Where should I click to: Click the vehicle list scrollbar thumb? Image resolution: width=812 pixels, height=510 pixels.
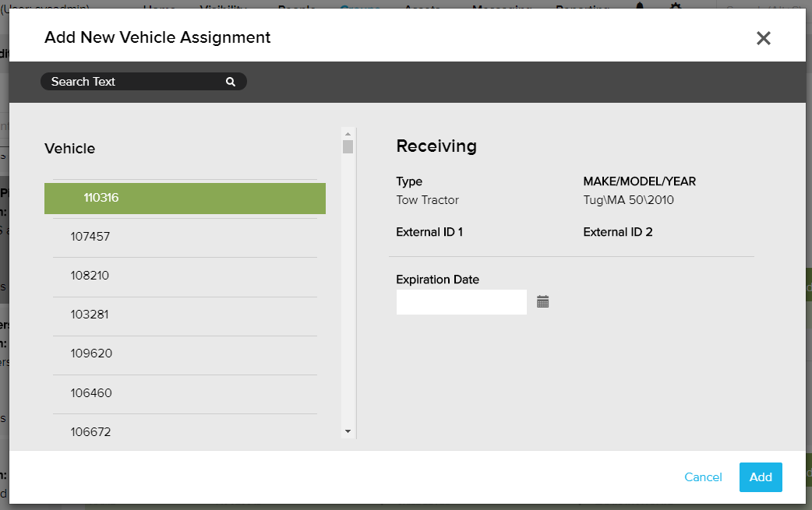[348, 147]
